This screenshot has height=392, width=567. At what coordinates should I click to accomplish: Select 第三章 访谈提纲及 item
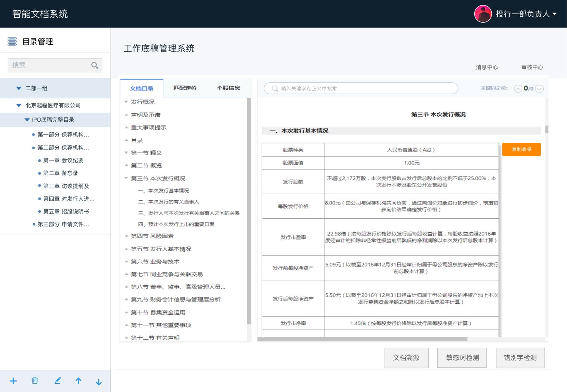[x=66, y=186]
